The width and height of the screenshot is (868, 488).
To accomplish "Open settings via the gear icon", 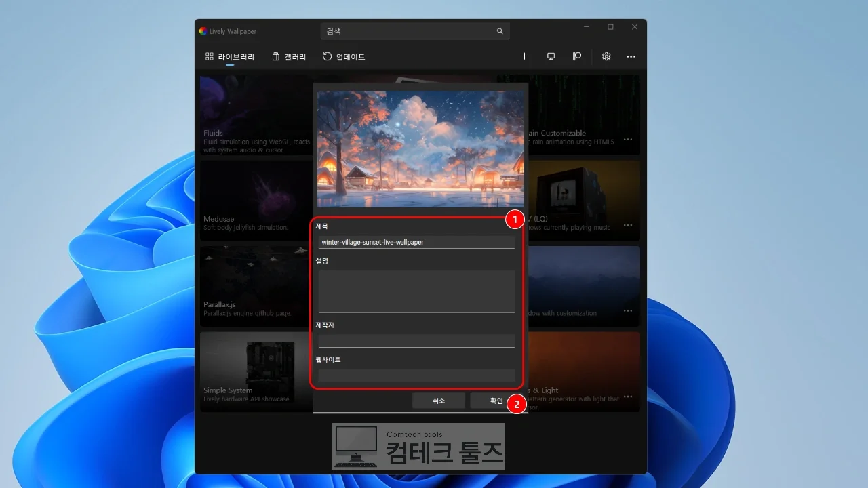I will tap(606, 56).
